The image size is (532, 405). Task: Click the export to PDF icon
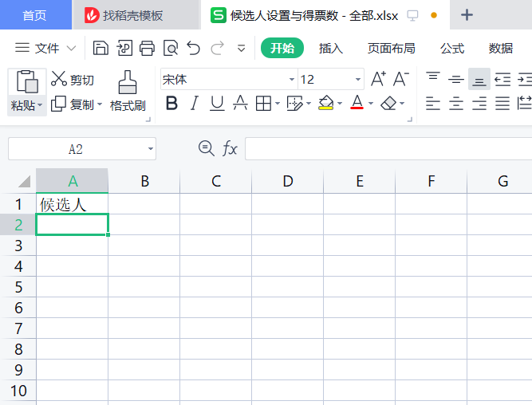124,48
